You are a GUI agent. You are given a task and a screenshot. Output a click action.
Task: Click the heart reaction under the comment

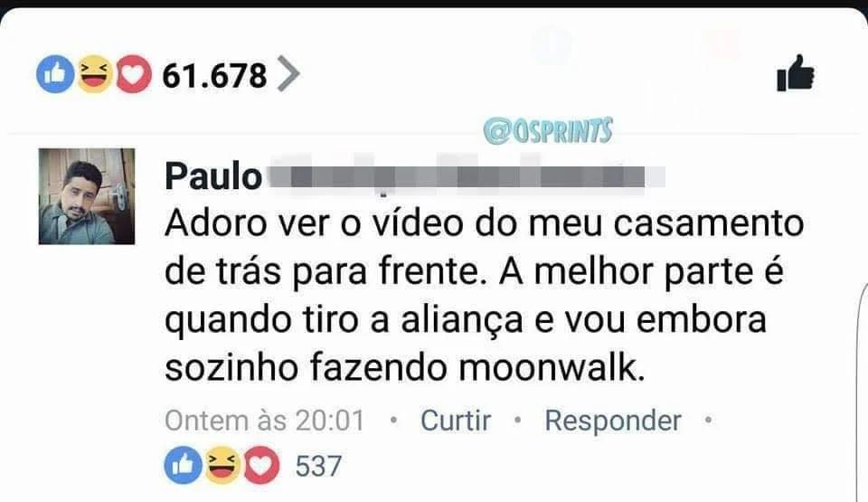(x=261, y=465)
